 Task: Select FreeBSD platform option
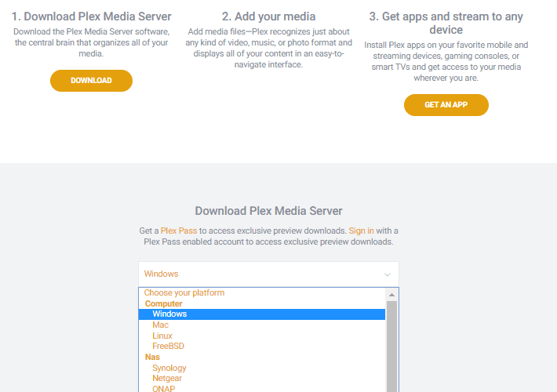click(262, 346)
